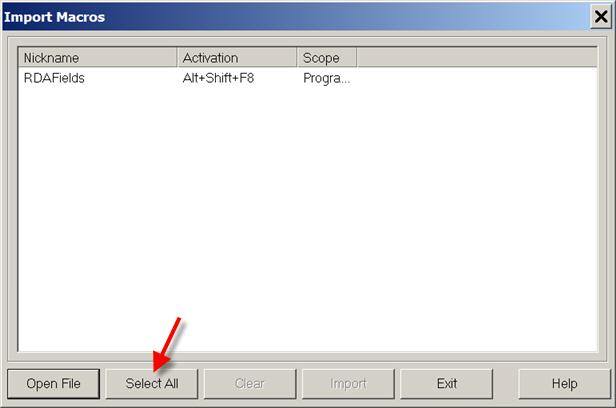This screenshot has height=408, width=616.
Task: Click the disabled Import button
Action: [348, 384]
